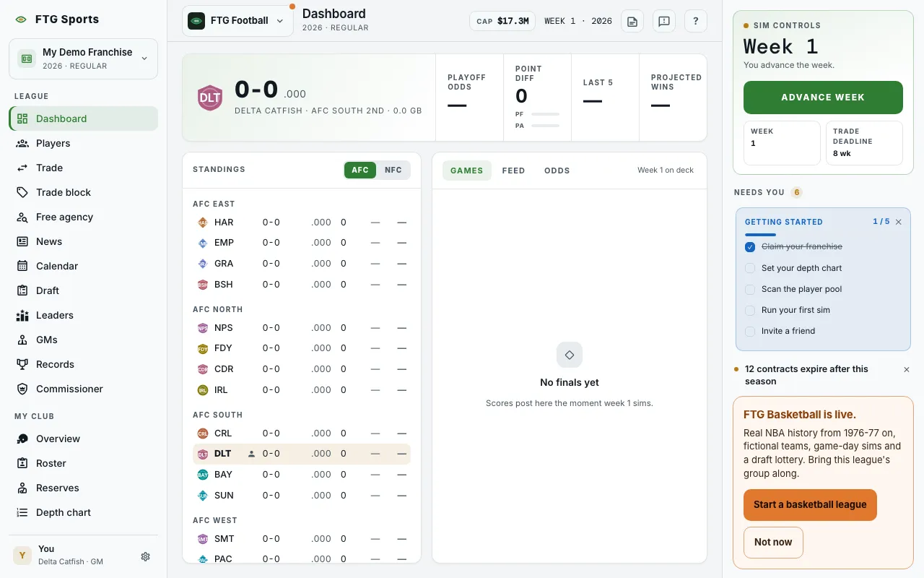Open the Roster page
The image size is (924, 578).
(83, 463)
